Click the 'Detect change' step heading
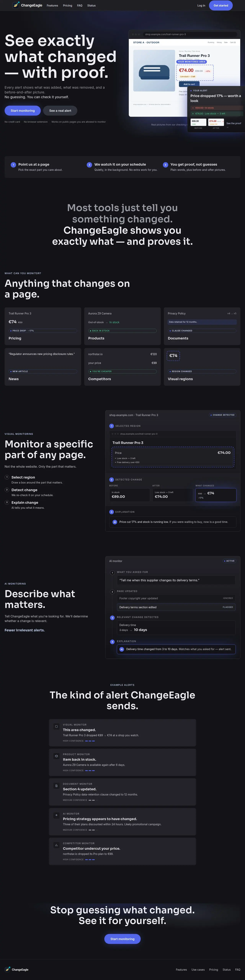This screenshot has width=245, height=980. pos(24,490)
